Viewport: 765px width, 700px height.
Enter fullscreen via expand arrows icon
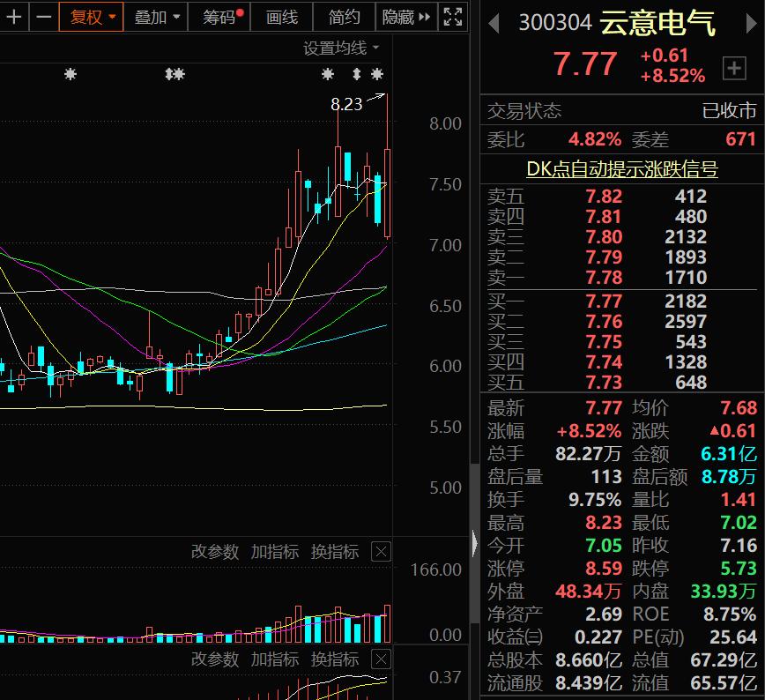[x=452, y=17]
